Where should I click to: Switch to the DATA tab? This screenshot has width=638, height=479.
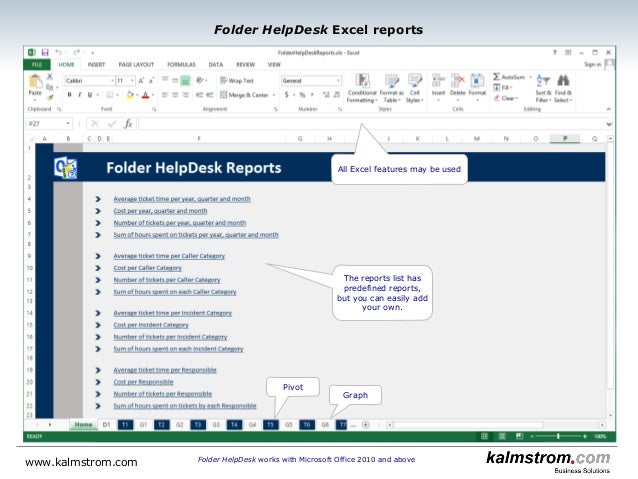216,64
